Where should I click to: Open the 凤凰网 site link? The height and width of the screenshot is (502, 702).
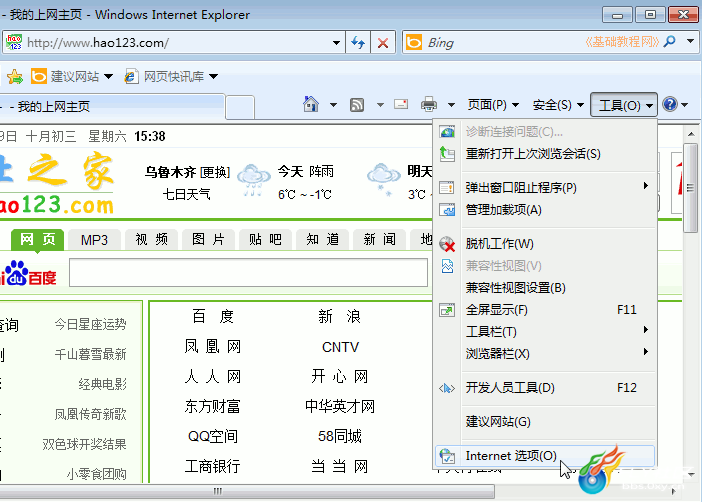click(213, 347)
